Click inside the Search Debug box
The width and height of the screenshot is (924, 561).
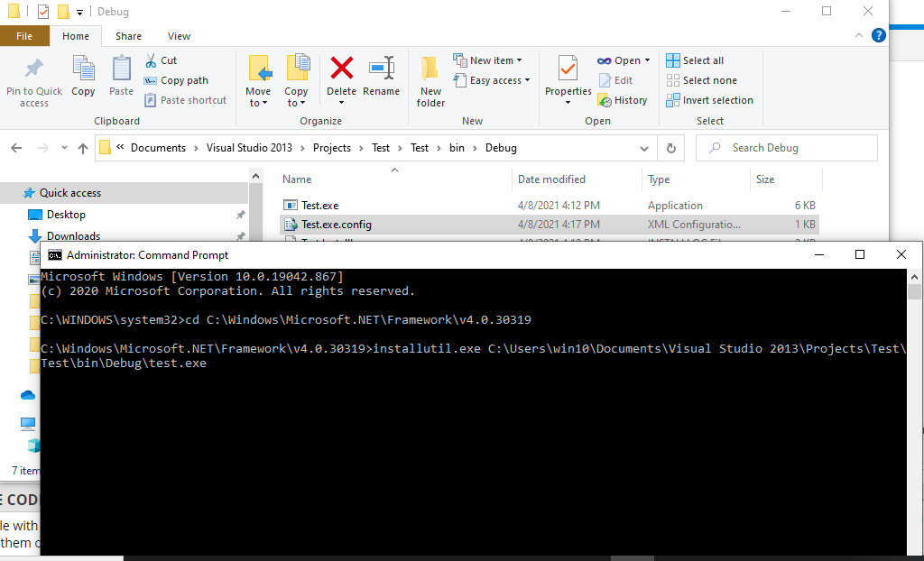(x=785, y=147)
